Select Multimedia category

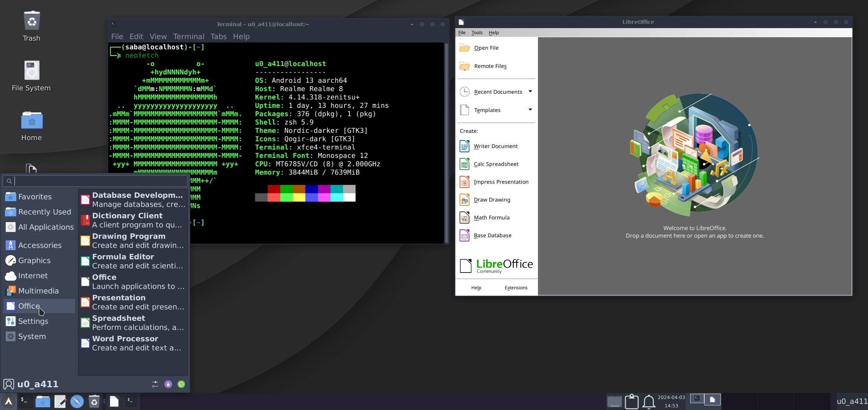point(39,291)
